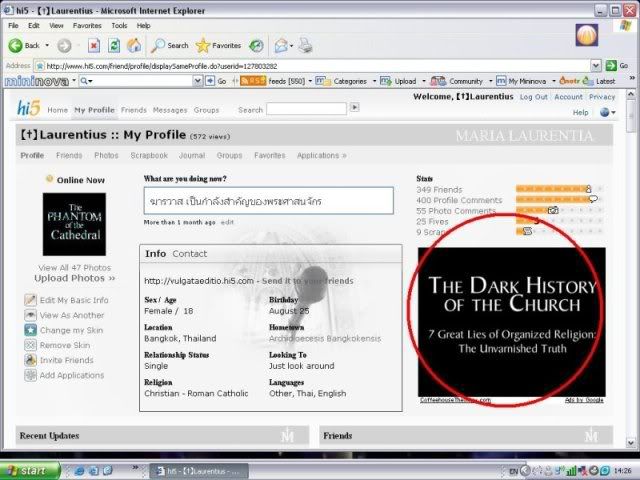Viewport: 640px width, 480px height.
Task: Expand Back button history dropdown arrow
Action: tap(47, 45)
